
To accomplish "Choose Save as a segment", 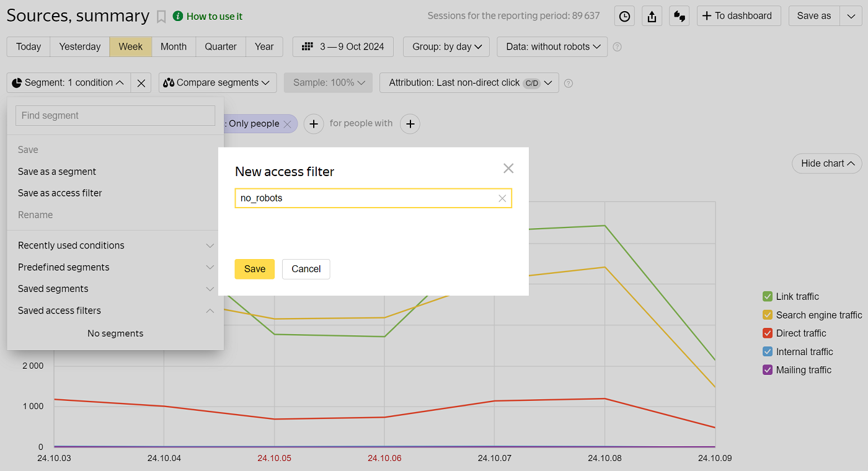I will [57, 172].
